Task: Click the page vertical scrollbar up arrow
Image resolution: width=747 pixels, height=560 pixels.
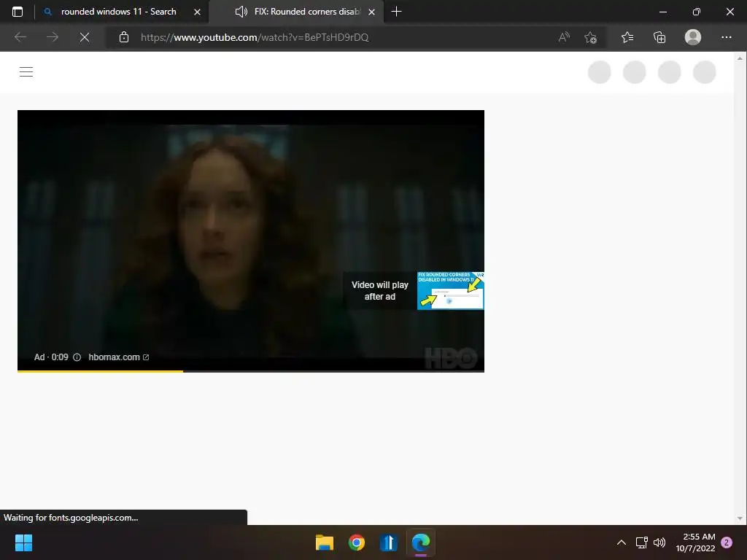Action: pos(740,58)
